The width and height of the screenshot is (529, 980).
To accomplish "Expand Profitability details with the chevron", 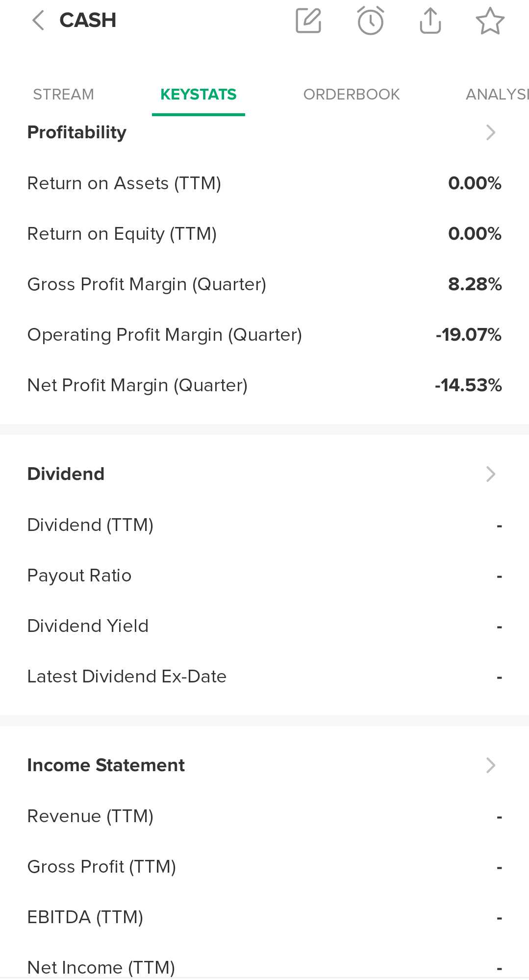I will tap(490, 132).
